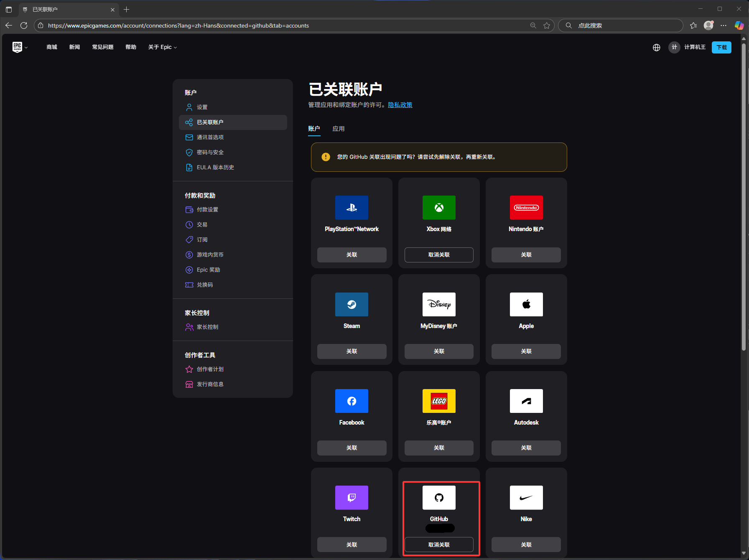Screen dimensions: 749x560
Task: Open Copilot icon in browser toolbar
Action: point(739,25)
